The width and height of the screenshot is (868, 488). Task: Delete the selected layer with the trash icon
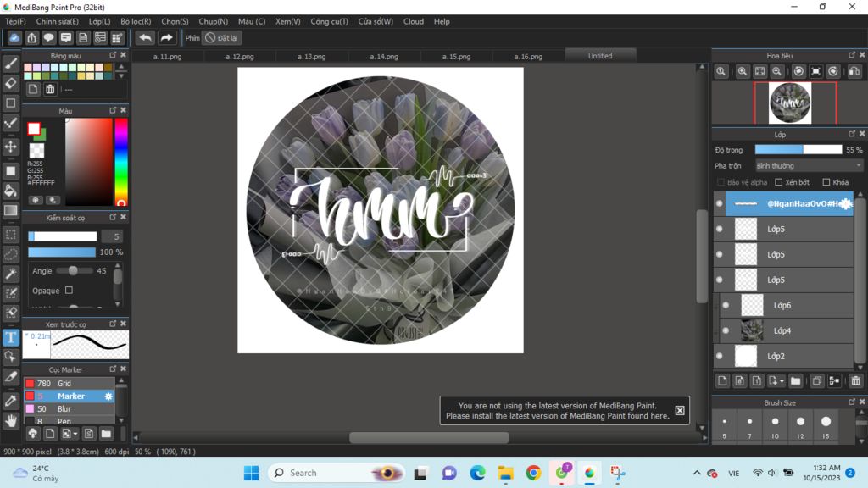click(856, 380)
